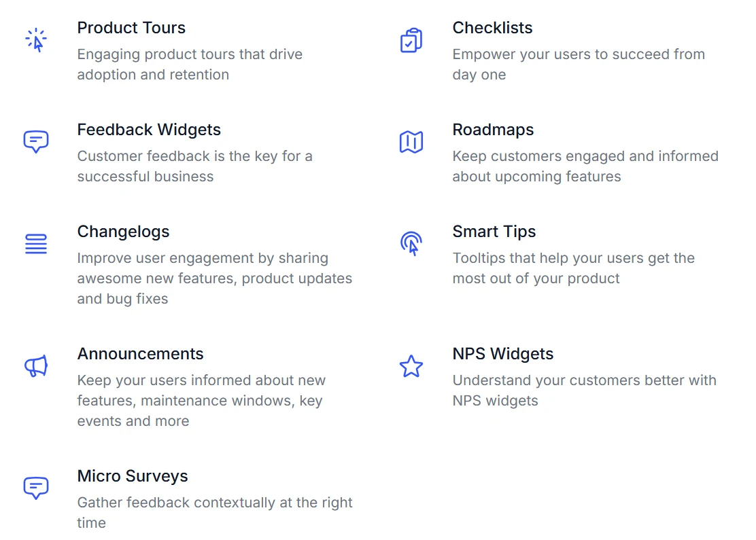Screen dimensions: 756x540
Task: Go to Roadmaps feature page
Action: [493, 130]
